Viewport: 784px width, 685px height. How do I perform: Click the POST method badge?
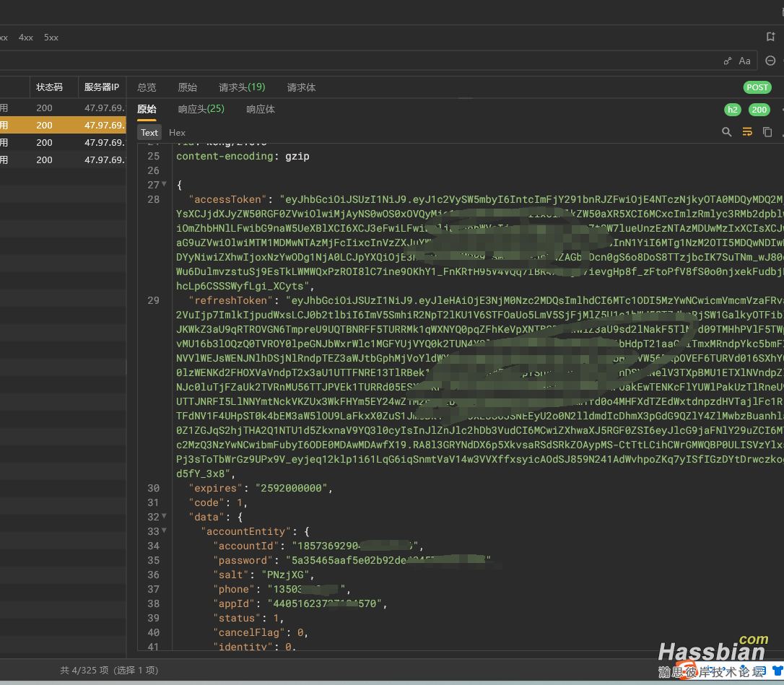[757, 87]
